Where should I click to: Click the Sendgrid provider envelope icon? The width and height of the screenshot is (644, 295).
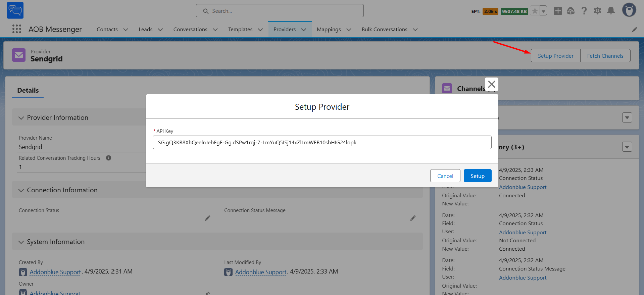pos(19,55)
